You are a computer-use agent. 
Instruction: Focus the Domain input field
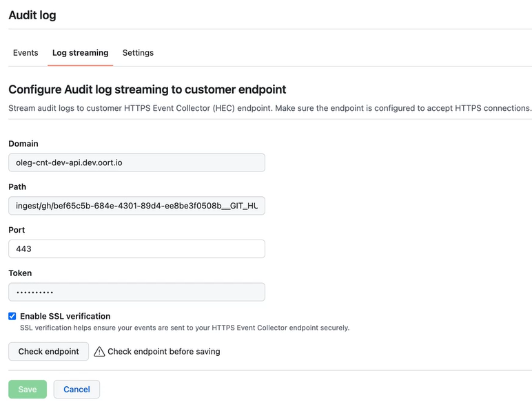coord(136,162)
